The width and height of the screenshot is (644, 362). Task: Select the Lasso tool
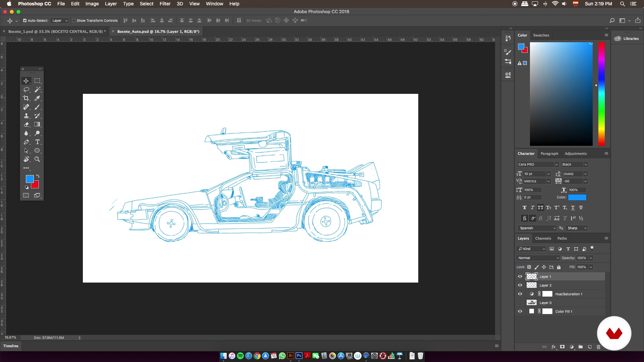click(26, 89)
